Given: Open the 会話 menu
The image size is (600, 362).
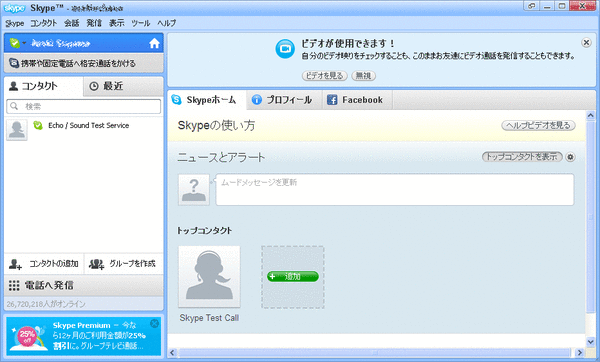Looking at the screenshot, I should pyautogui.click(x=72, y=23).
